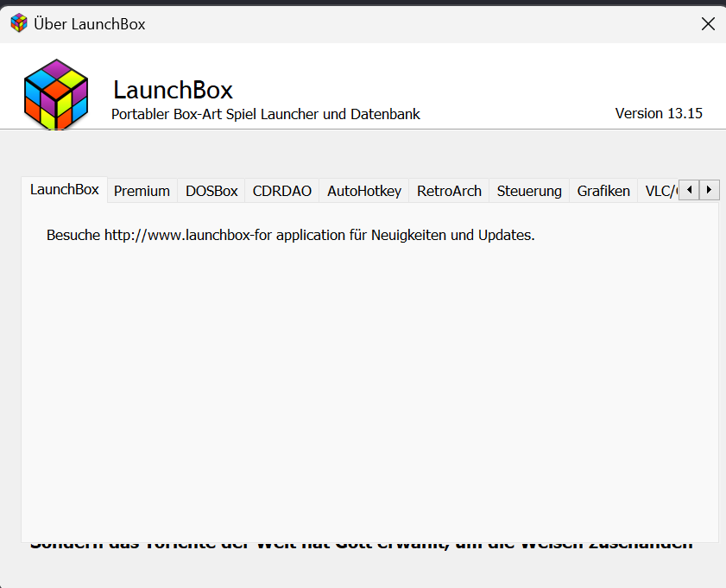
Task: Click the Besuche http://www.launchbox text line
Action: [x=290, y=235]
